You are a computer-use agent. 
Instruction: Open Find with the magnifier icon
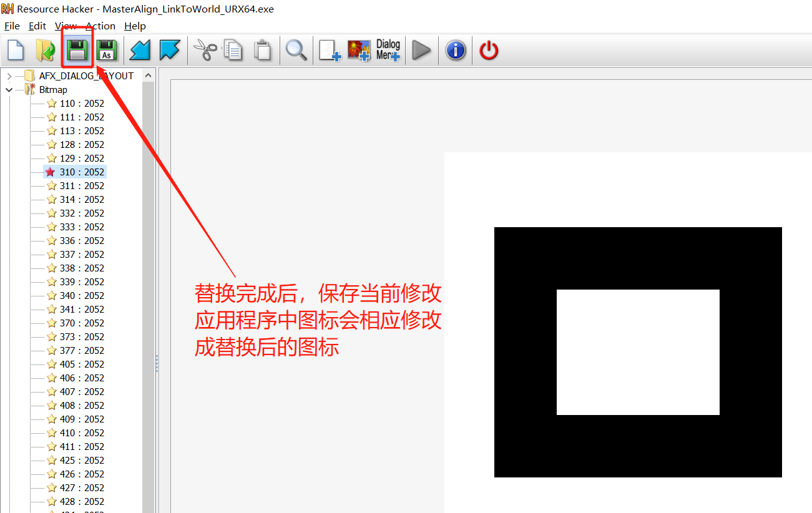pyautogui.click(x=296, y=51)
